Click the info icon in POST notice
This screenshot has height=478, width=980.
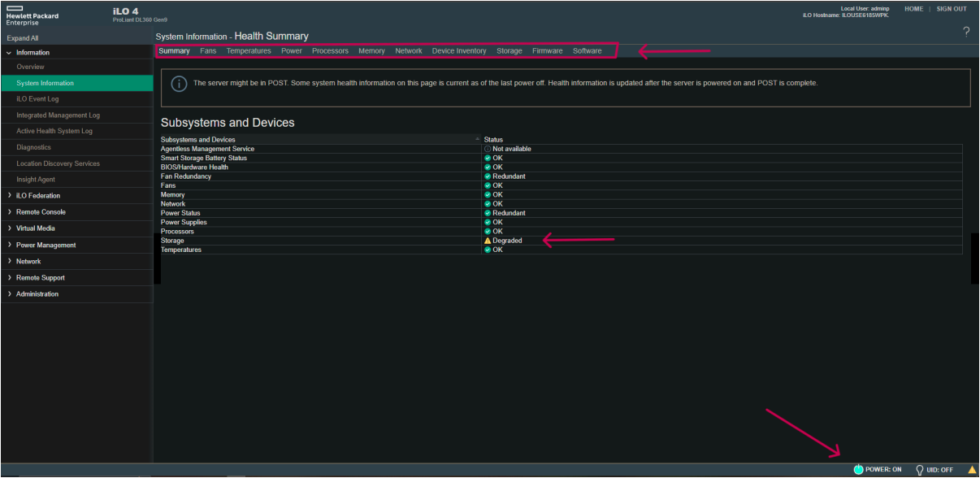[x=179, y=84]
